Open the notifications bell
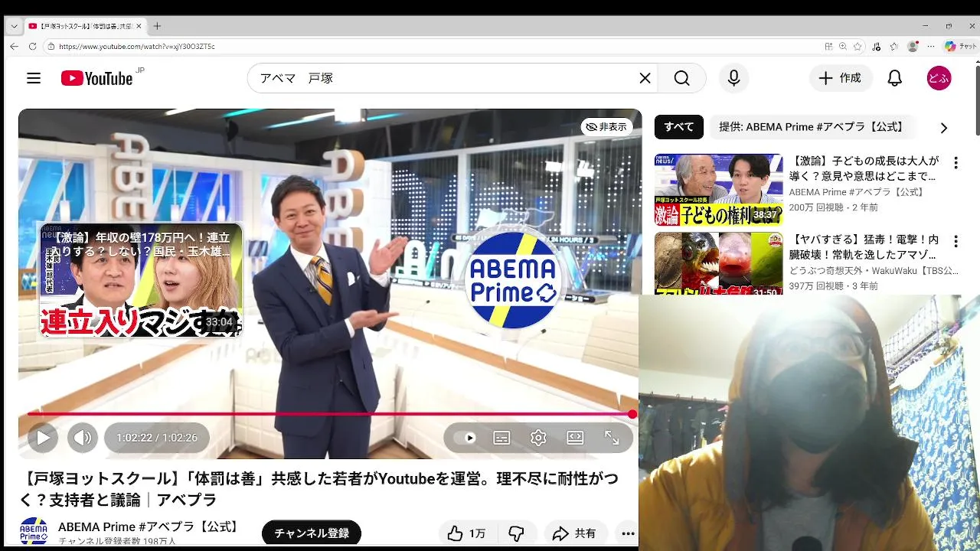The width and height of the screenshot is (980, 551). tap(894, 78)
